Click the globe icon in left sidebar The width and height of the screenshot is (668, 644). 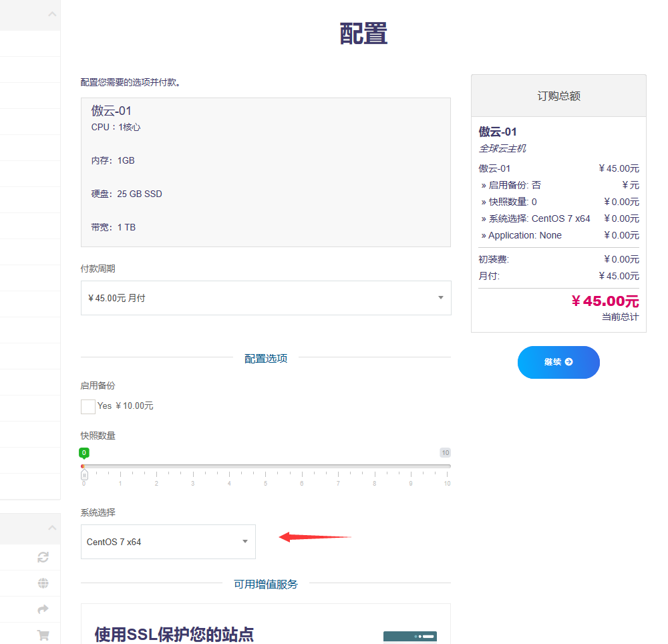click(43, 583)
